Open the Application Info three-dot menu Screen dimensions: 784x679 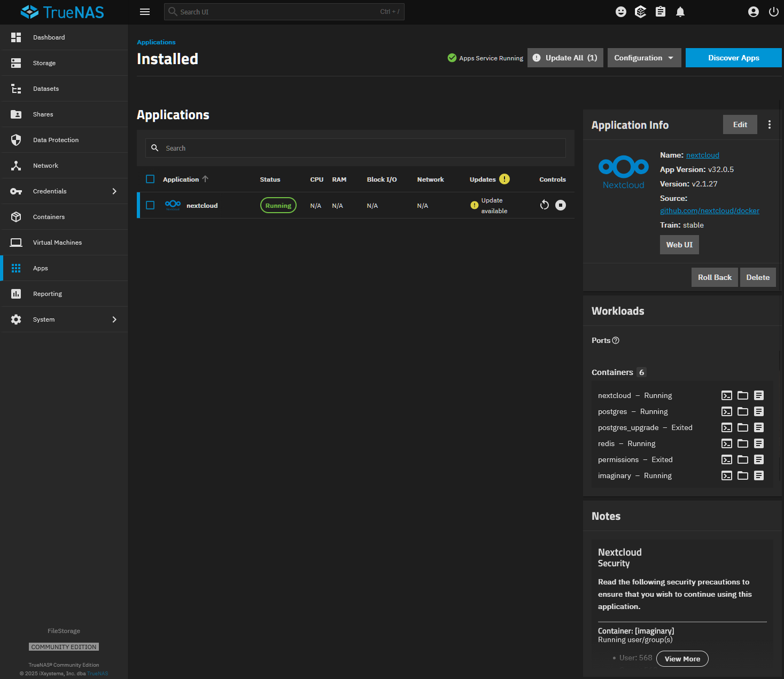click(770, 124)
